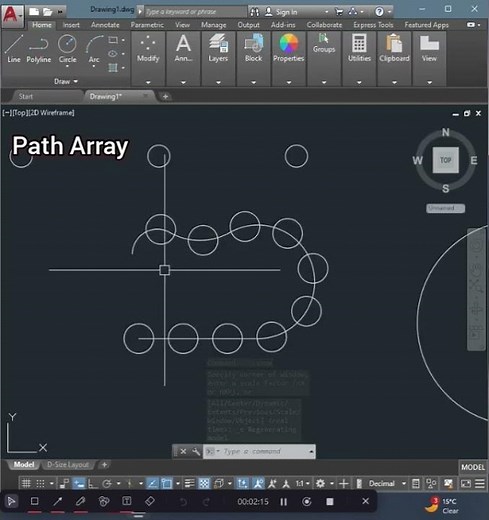This screenshot has height=520, width=489.
Task: Select the rectangle shape tool in recorder toolbar
Action: point(34,501)
